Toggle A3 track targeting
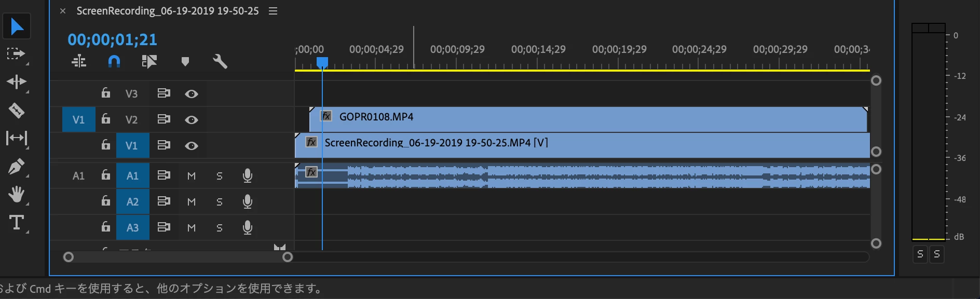Viewport: 980px width, 299px height. coord(132,228)
